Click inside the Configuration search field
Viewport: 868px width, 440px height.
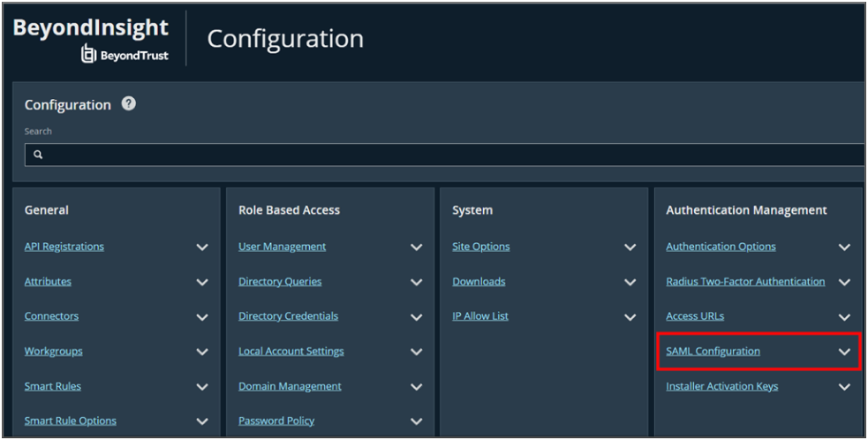(x=442, y=155)
